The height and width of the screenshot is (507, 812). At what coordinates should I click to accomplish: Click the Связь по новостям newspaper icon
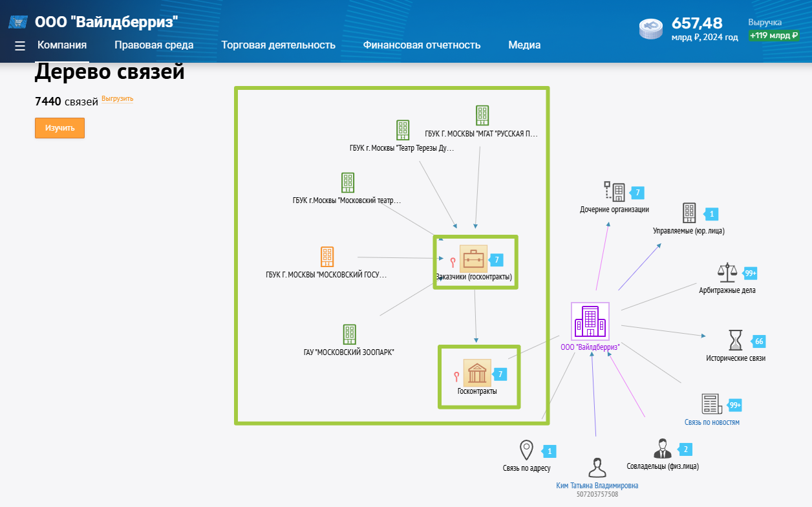click(712, 404)
